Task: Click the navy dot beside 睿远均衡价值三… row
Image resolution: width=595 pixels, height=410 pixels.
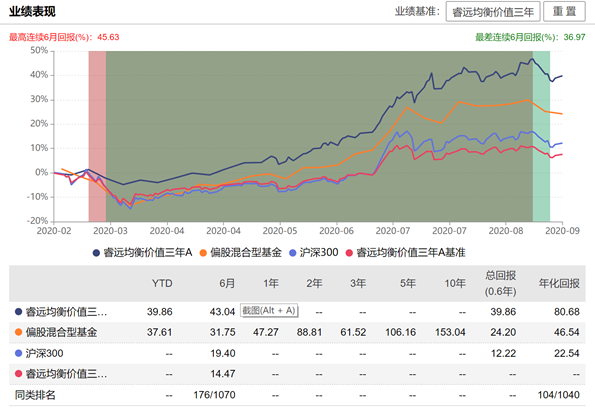Action: tap(18, 312)
